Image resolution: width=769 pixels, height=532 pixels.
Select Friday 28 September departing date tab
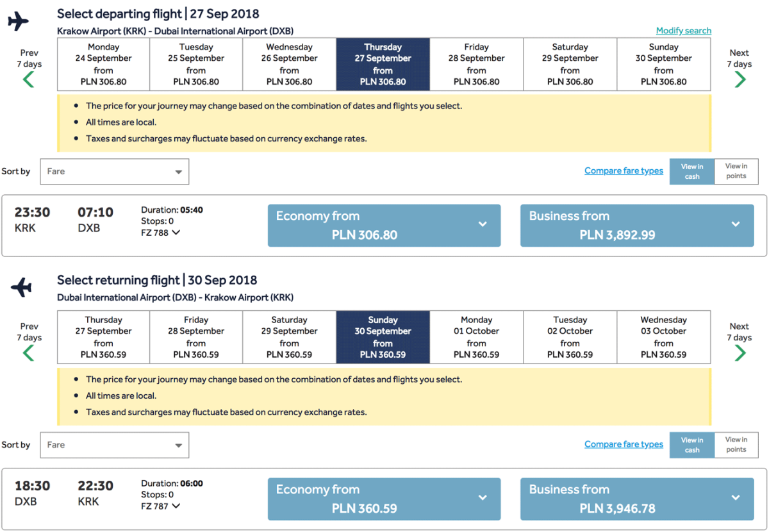coord(476,64)
